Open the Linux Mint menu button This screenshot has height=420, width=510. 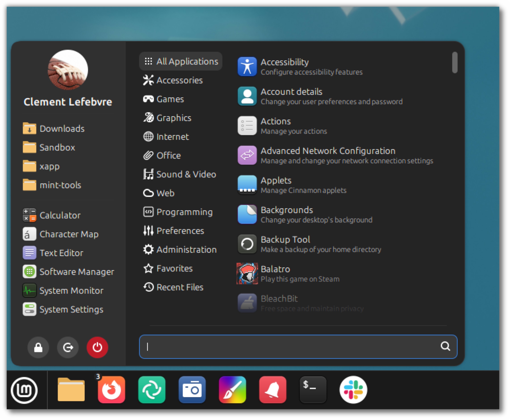point(24,390)
